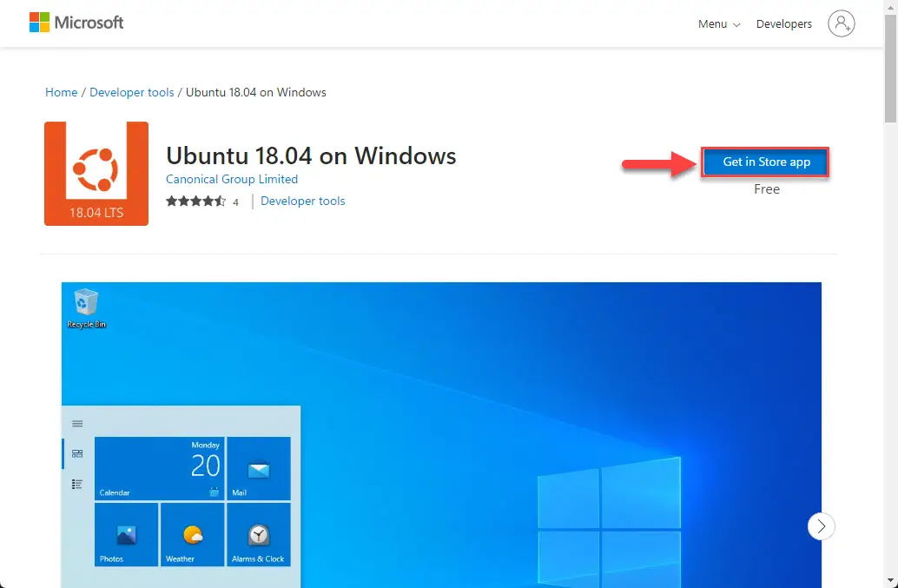Open Canonical Group Limited publisher link

[232, 179]
